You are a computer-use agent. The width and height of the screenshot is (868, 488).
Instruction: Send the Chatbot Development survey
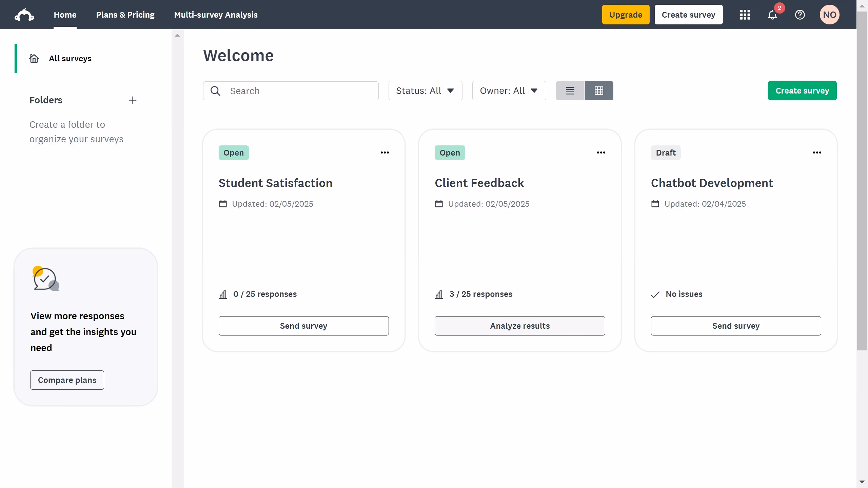click(x=736, y=326)
